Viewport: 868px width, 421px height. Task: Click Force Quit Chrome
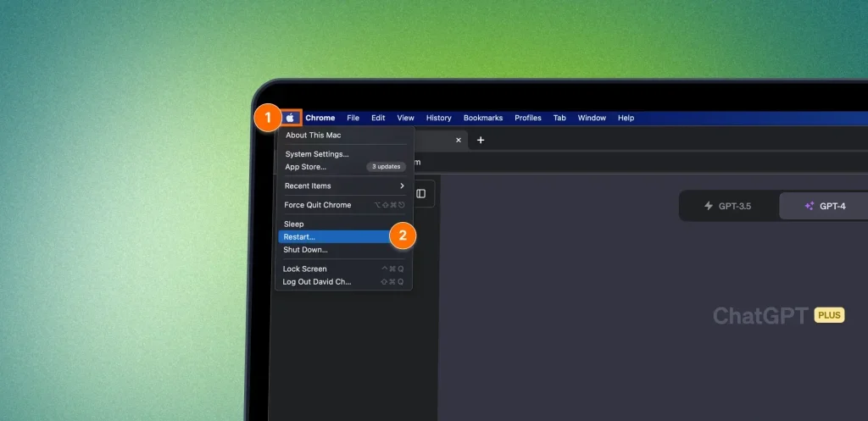pyautogui.click(x=317, y=205)
